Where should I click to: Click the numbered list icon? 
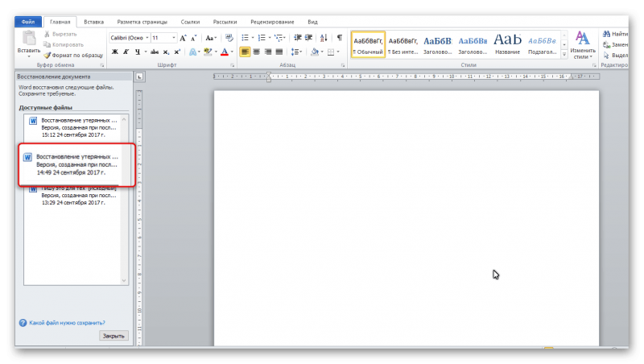pos(262,38)
